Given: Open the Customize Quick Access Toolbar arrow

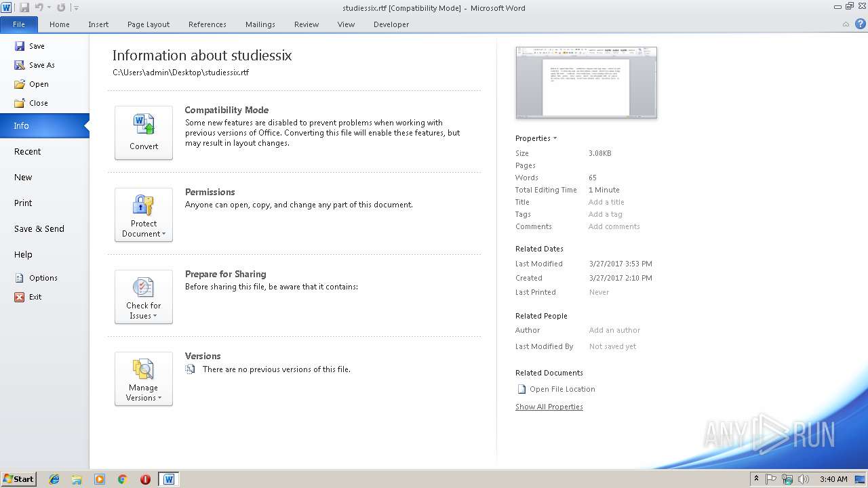Looking at the screenshot, I should tap(76, 8).
